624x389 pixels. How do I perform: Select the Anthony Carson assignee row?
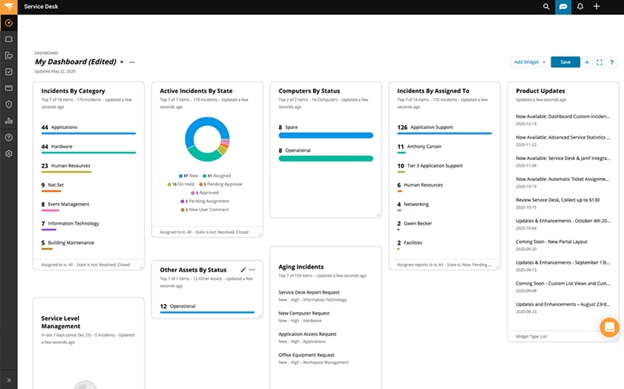[444, 149]
